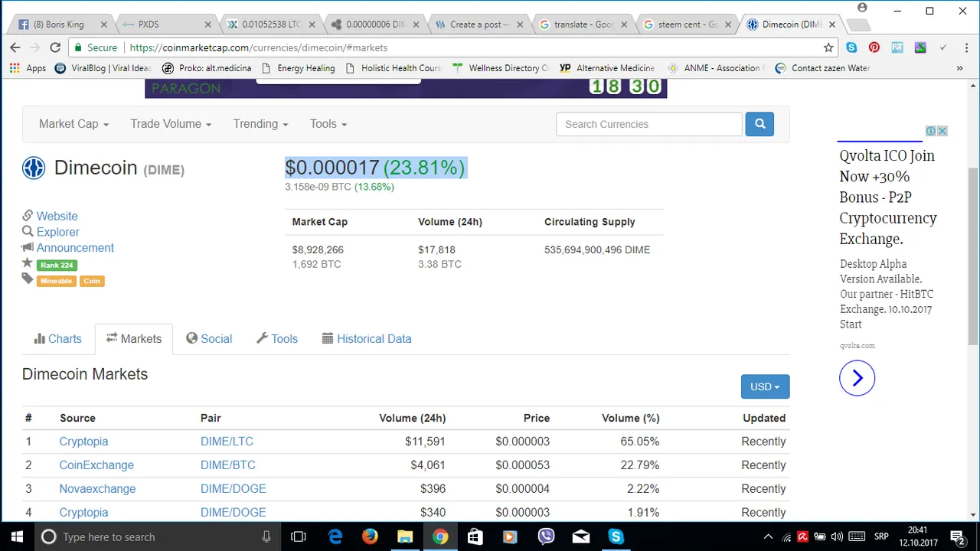Click the Windows search box
This screenshot has height=551, width=980.
157,536
